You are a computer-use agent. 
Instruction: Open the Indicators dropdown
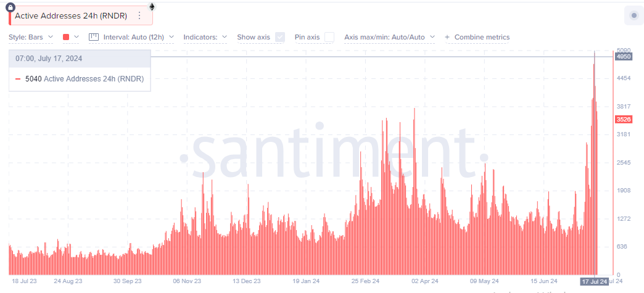pos(205,37)
